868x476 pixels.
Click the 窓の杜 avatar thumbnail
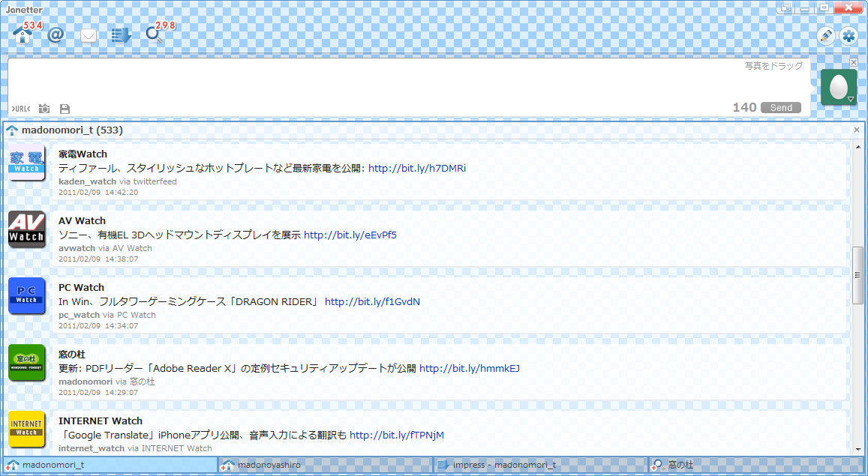click(26, 363)
